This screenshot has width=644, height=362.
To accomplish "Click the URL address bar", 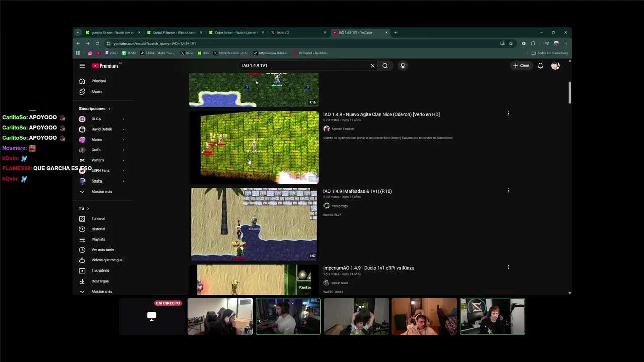I will [302, 43].
